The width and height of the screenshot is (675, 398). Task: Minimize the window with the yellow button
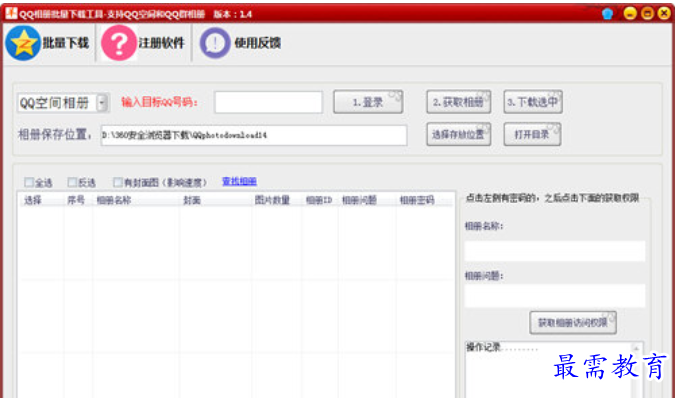tap(630, 13)
